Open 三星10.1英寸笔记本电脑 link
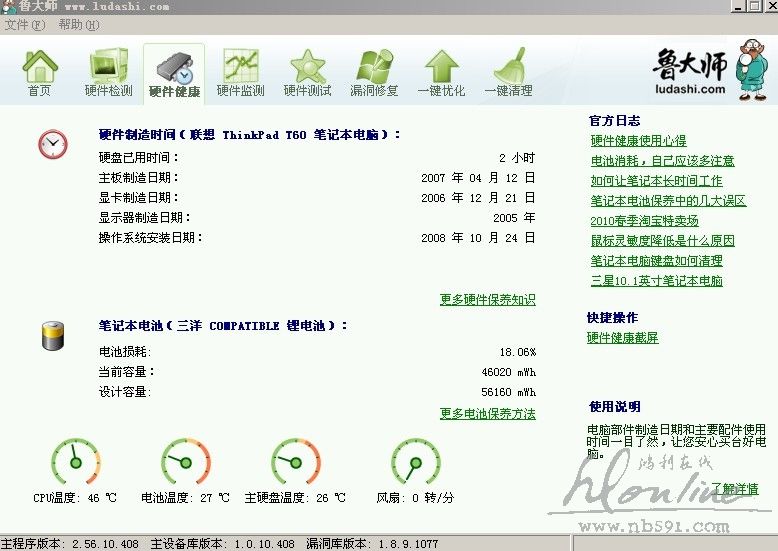Screen dimensions: 778x551 coord(656,281)
